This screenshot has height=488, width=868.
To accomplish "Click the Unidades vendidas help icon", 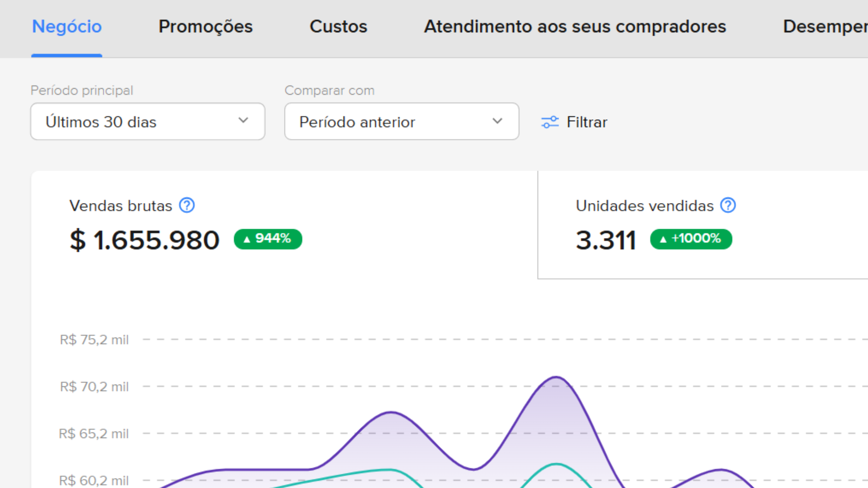I will [728, 205].
